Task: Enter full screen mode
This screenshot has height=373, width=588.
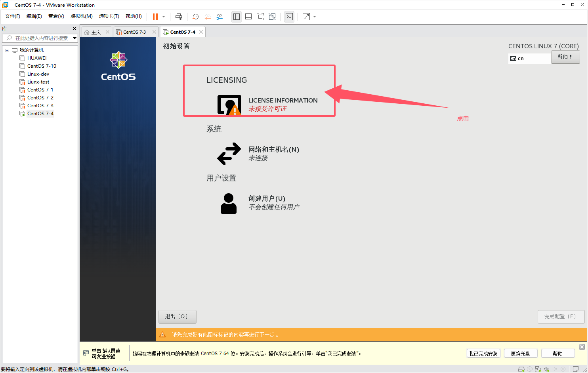Action: point(260,17)
